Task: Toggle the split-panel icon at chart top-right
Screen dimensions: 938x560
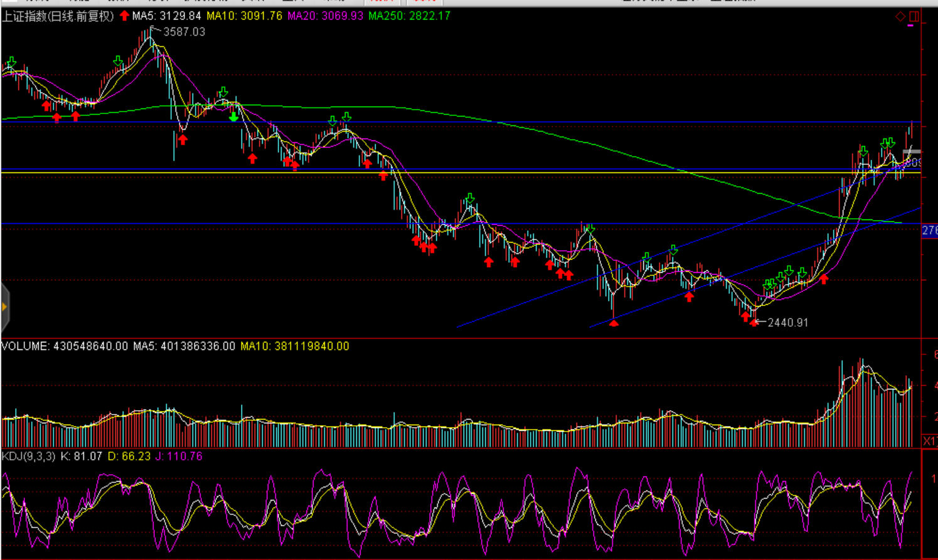Action: (914, 16)
